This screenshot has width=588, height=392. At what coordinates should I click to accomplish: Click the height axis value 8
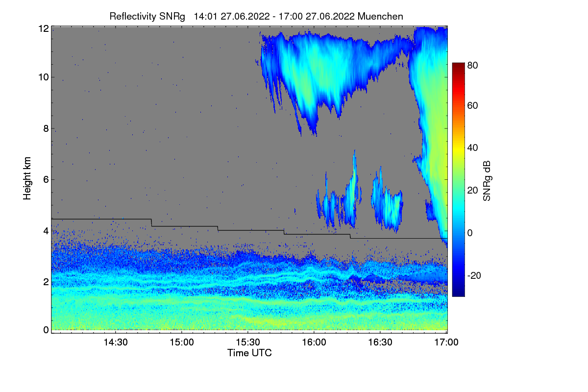click(46, 129)
